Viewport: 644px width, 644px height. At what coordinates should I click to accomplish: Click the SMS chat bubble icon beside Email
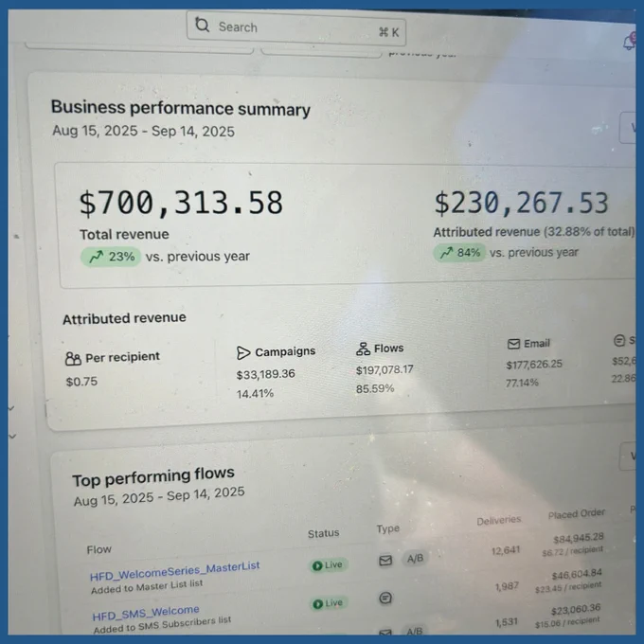tap(619, 341)
